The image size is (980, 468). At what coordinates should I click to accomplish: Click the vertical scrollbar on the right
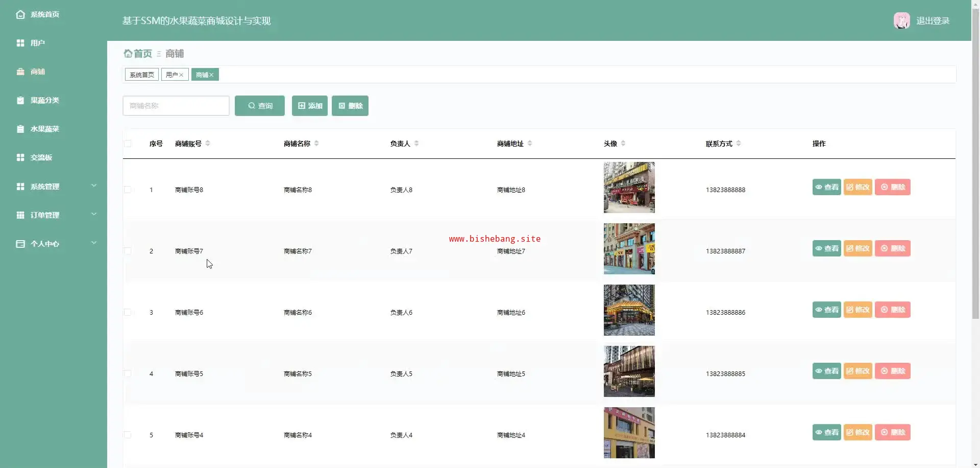pos(975,163)
